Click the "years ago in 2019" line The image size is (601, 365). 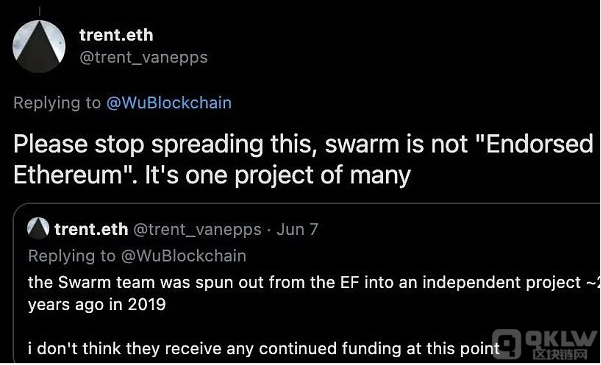point(97,304)
